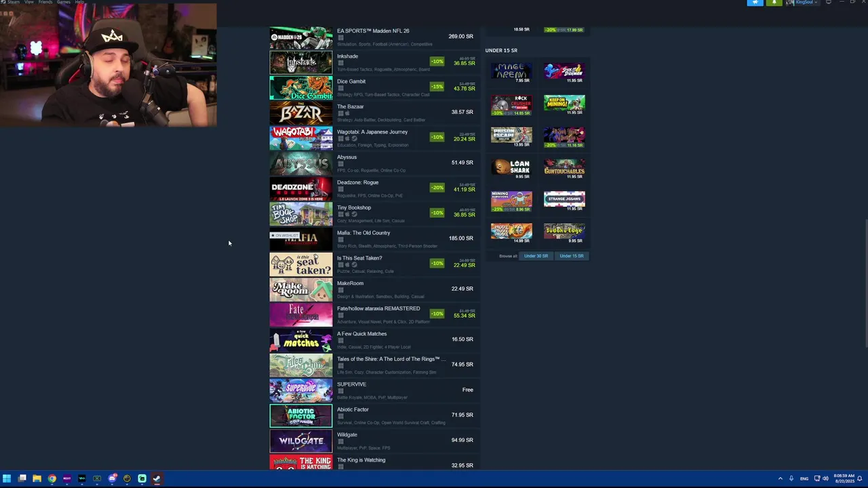Open the Dice Gambit game listing
The image size is (868, 488).
coord(375,87)
